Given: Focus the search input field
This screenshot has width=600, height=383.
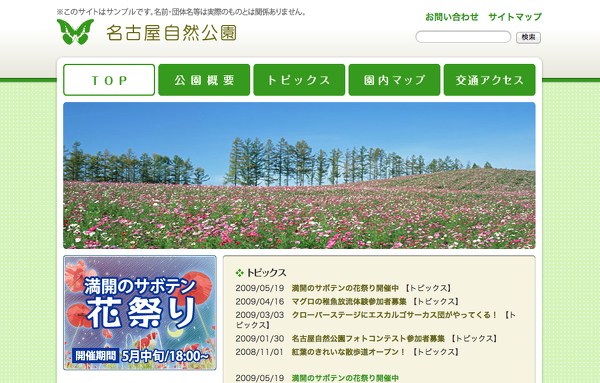Looking at the screenshot, I should click(463, 37).
